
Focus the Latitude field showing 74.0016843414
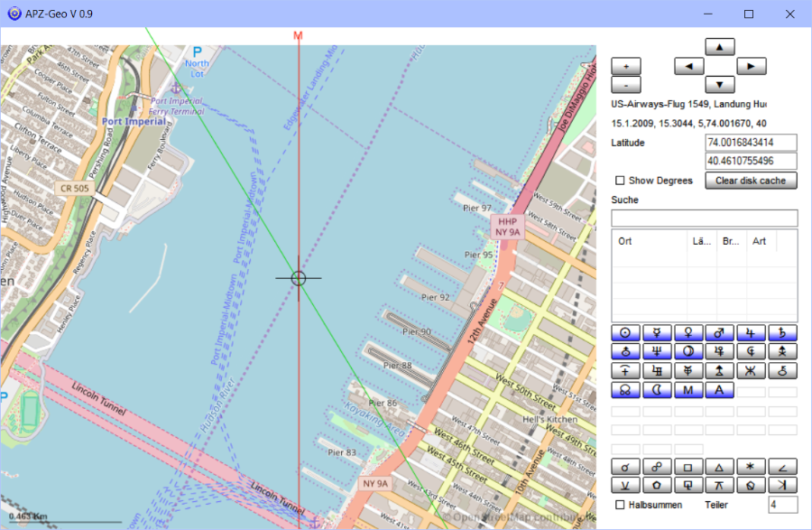point(751,143)
